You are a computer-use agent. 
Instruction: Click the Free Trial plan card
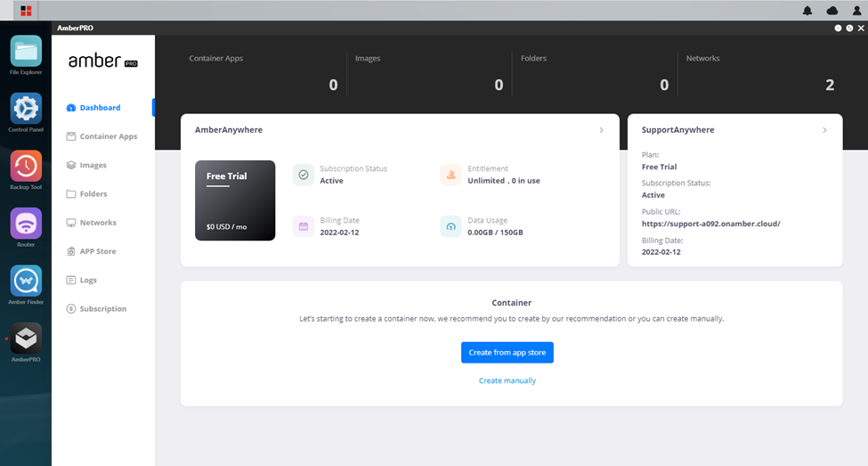(235, 200)
